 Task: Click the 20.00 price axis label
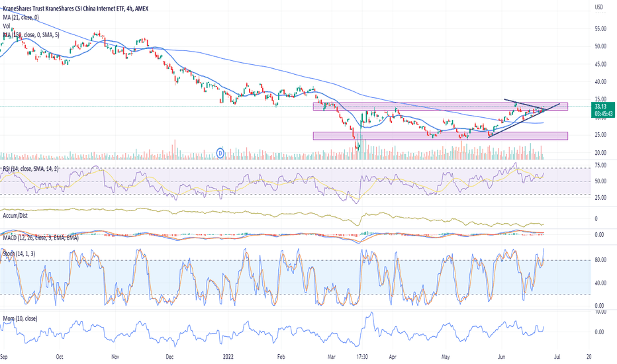pos(600,153)
